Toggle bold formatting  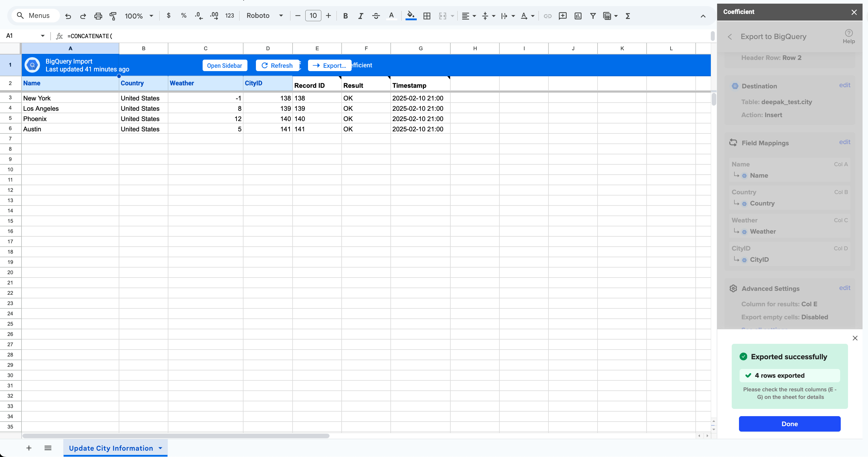click(345, 16)
